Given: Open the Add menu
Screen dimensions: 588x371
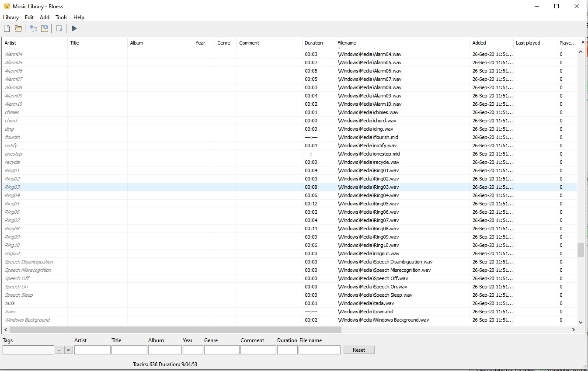Looking at the screenshot, I should 45,17.
